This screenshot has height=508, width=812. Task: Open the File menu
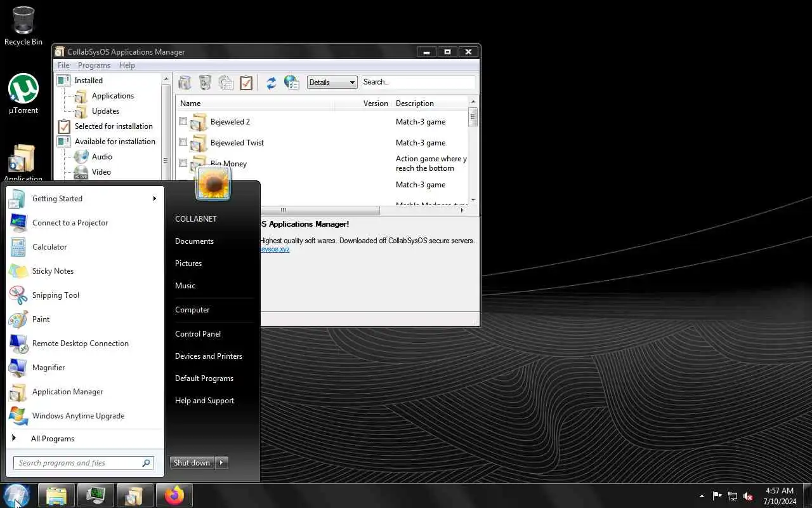click(x=63, y=65)
